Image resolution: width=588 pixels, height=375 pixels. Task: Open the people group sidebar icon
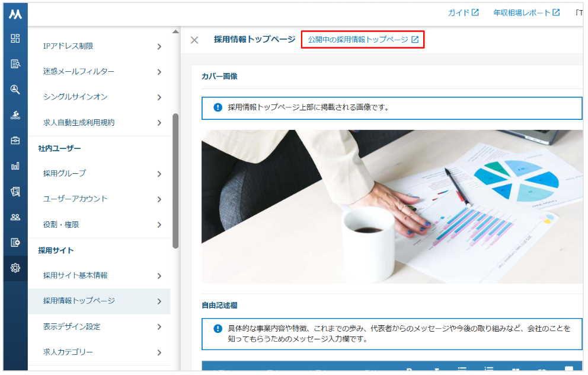click(15, 217)
